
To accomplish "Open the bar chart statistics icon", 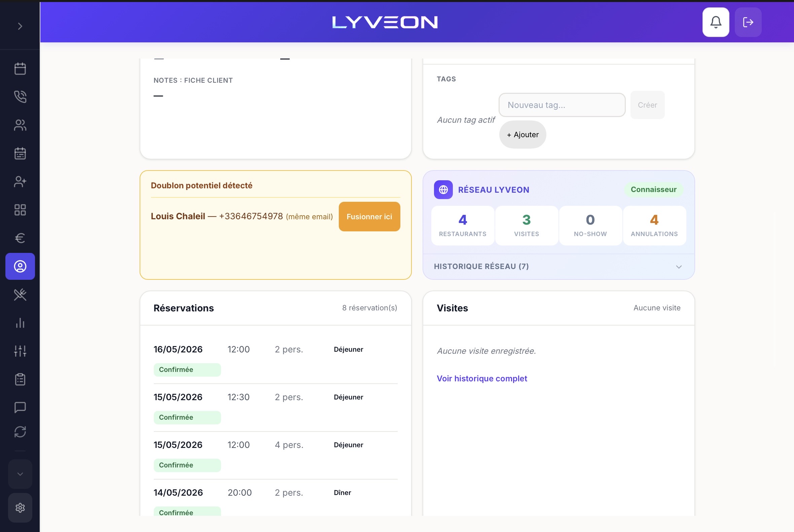I will click(20, 322).
